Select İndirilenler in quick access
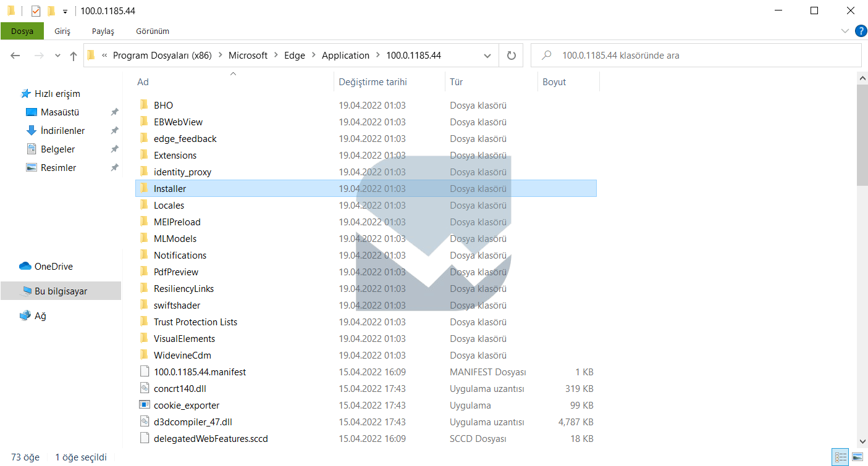Image resolution: width=868 pixels, height=466 pixels. click(x=62, y=131)
